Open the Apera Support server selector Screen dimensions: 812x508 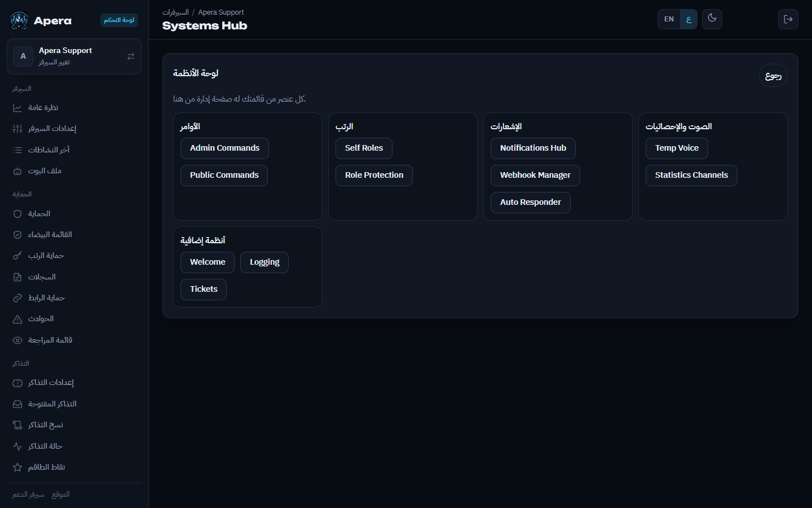click(x=74, y=56)
